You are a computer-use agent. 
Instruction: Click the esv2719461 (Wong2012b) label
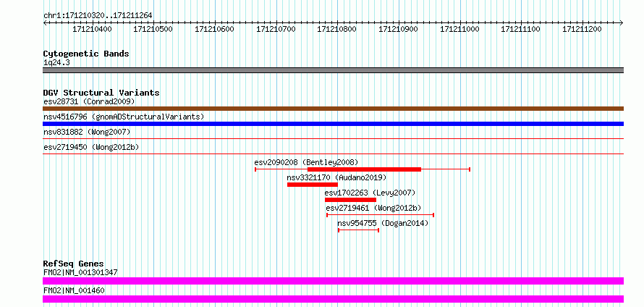(374, 208)
